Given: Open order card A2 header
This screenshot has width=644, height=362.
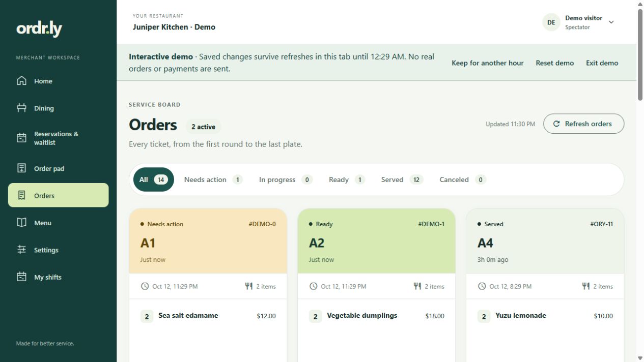Looking at the screenshot, I should [376, 241].
